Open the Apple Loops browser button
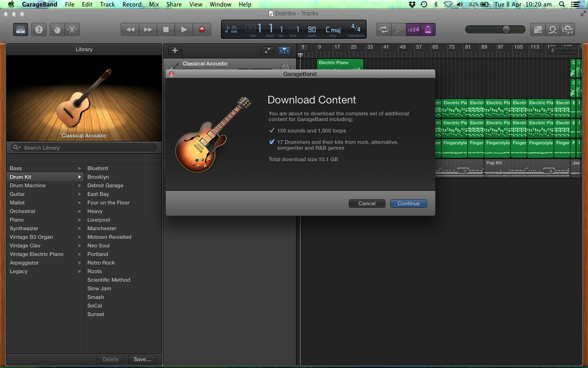Screen dimensions: 588x368 point(552,30)
